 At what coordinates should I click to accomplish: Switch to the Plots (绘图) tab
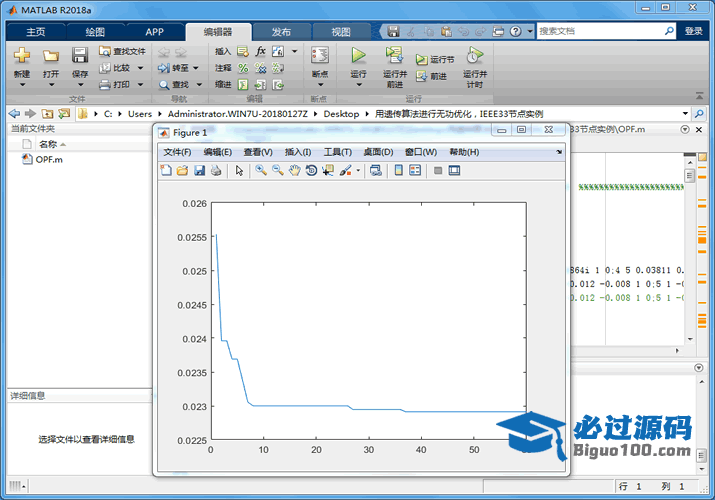(x=95, y=32)
